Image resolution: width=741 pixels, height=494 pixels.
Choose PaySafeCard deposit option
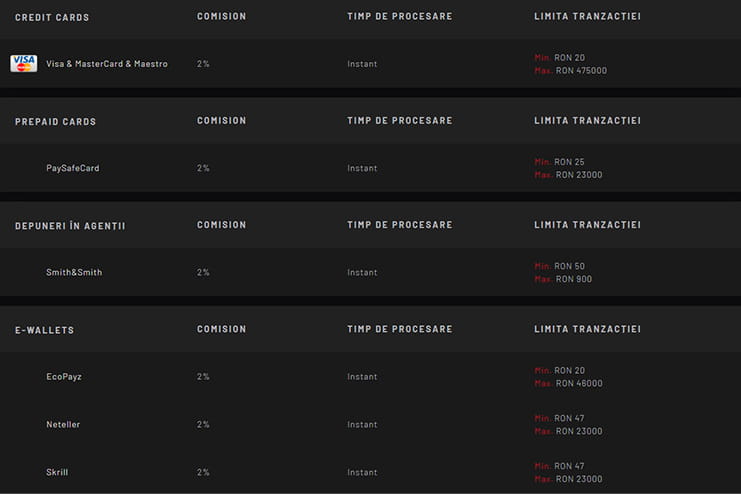click(x=73, y=168)
